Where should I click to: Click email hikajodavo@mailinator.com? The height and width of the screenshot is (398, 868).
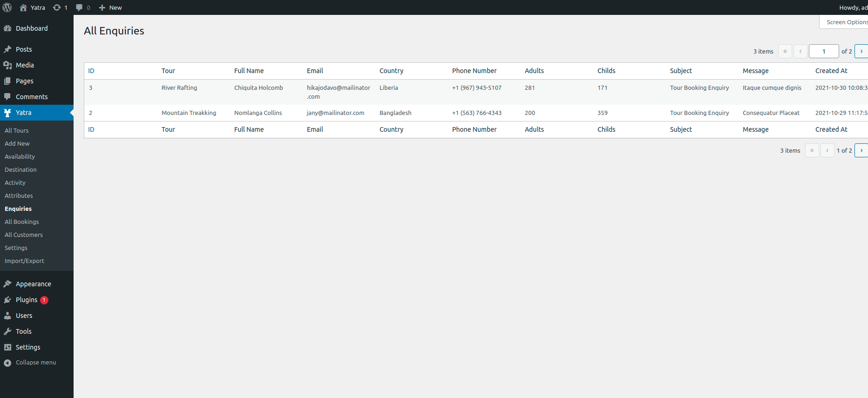pos(339,92)
